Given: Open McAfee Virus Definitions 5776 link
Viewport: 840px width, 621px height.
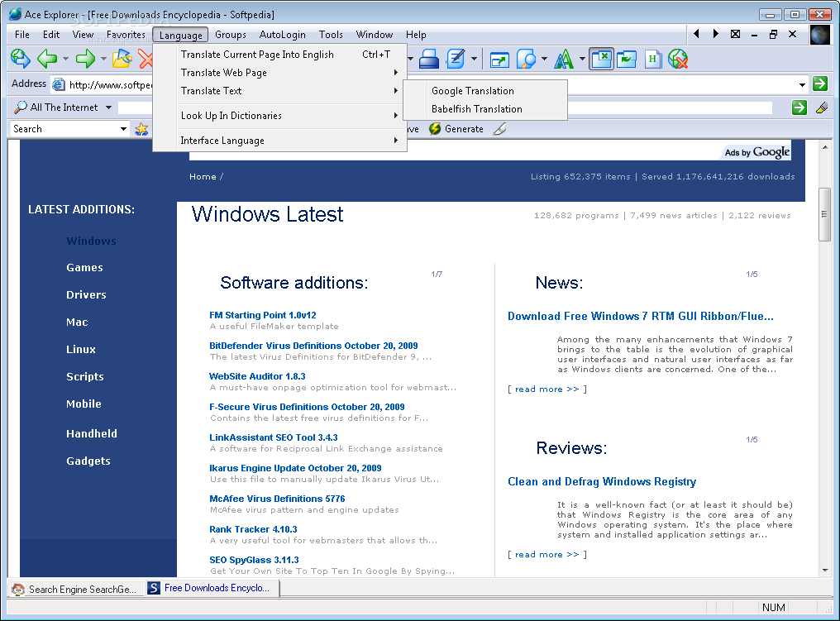Looking at the screenshot, I should [277, 499].
